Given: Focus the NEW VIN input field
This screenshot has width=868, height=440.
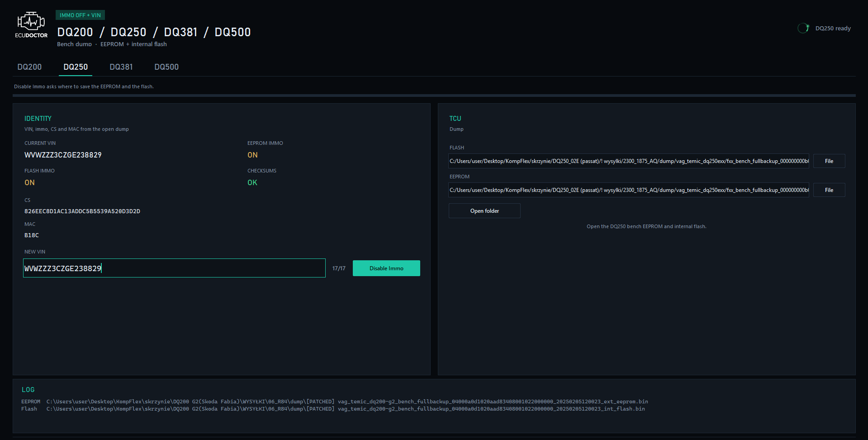Looking at the screenshot, I should (174, 268).
